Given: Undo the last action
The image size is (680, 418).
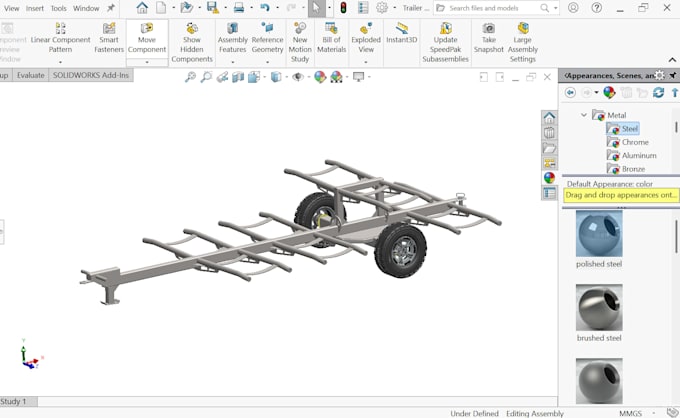Looking at the screenshot, I should [x=265, y=7].
